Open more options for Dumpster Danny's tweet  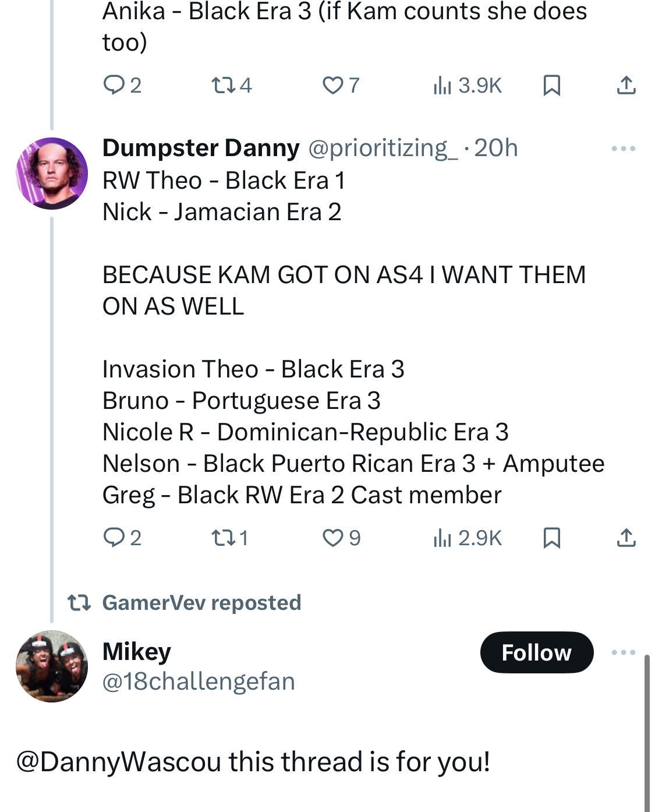click(x=624, y=149)
